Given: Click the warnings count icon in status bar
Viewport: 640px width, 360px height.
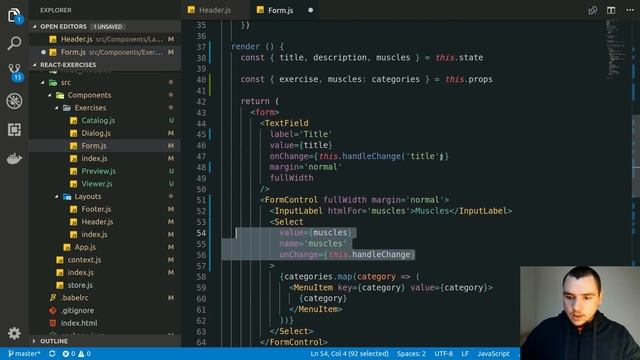Looking at the screenshot, I should (84, 353).
